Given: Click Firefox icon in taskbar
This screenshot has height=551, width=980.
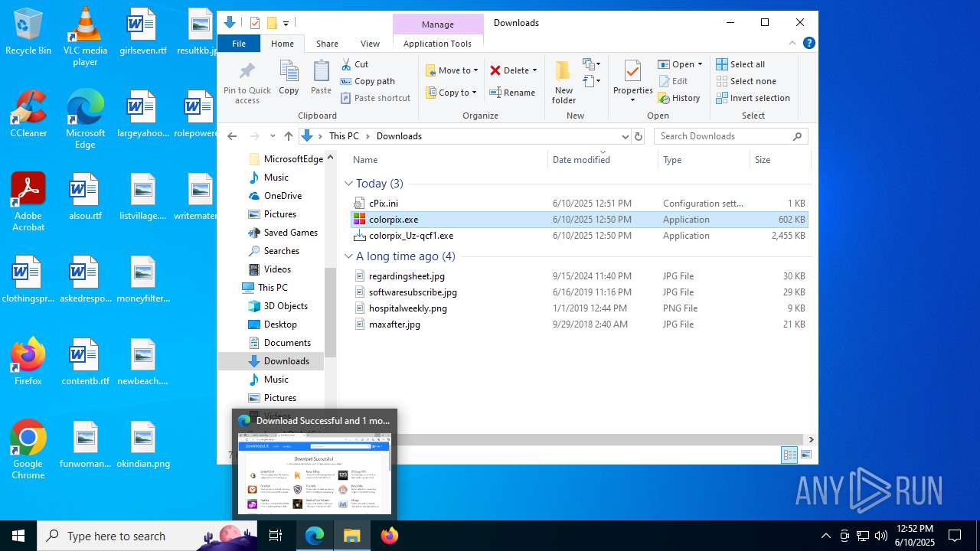Looking at the screenshot, I should tap(390, 536).
